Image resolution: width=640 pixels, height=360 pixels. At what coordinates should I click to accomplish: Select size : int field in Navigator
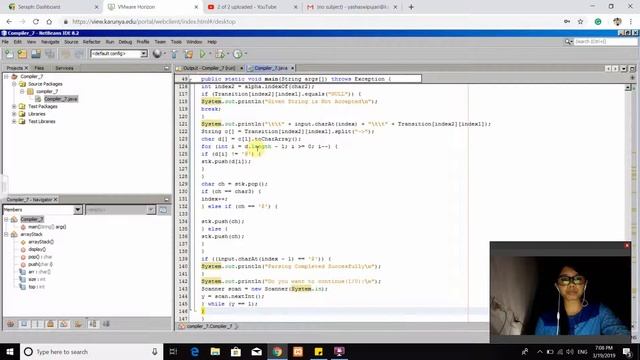pyautogui.click(x=36, y=279)
